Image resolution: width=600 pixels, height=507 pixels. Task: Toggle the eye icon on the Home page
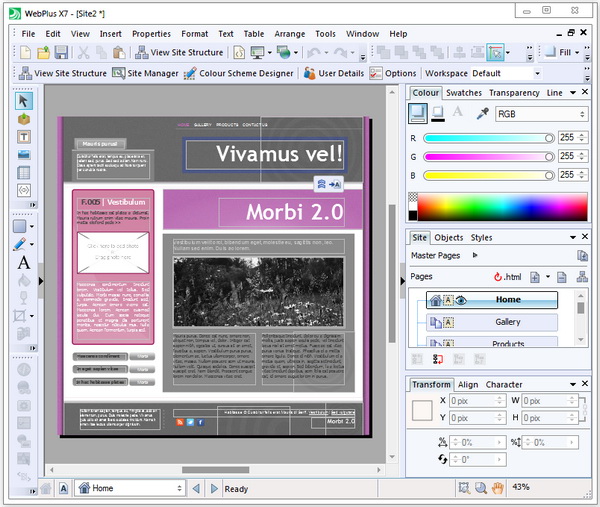462,299
